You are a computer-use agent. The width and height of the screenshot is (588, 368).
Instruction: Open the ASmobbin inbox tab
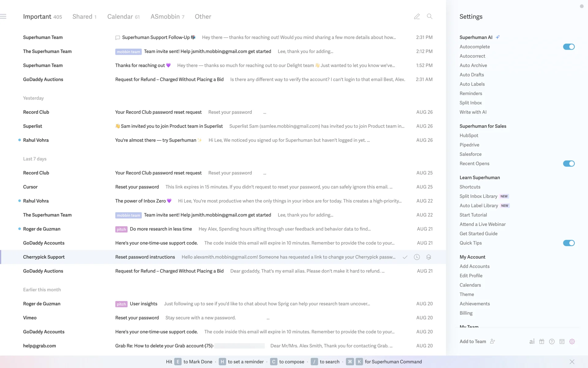(x=167, y=17)
